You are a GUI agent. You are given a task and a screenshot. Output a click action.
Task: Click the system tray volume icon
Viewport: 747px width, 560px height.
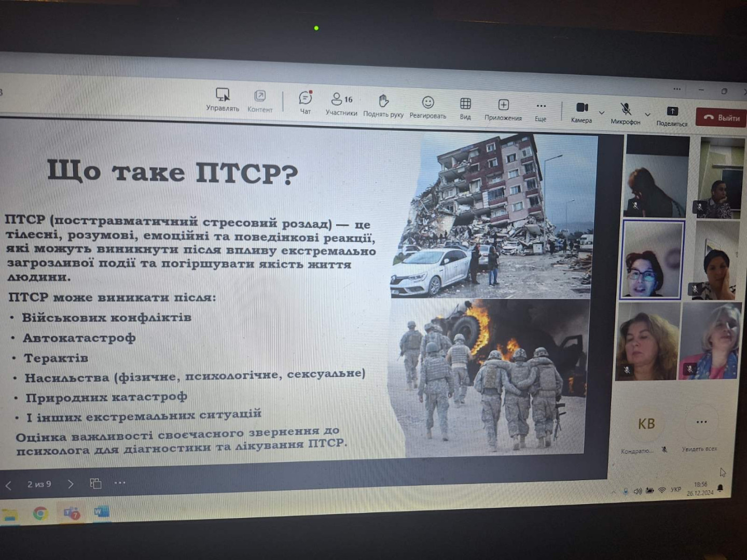pos(638,491)
